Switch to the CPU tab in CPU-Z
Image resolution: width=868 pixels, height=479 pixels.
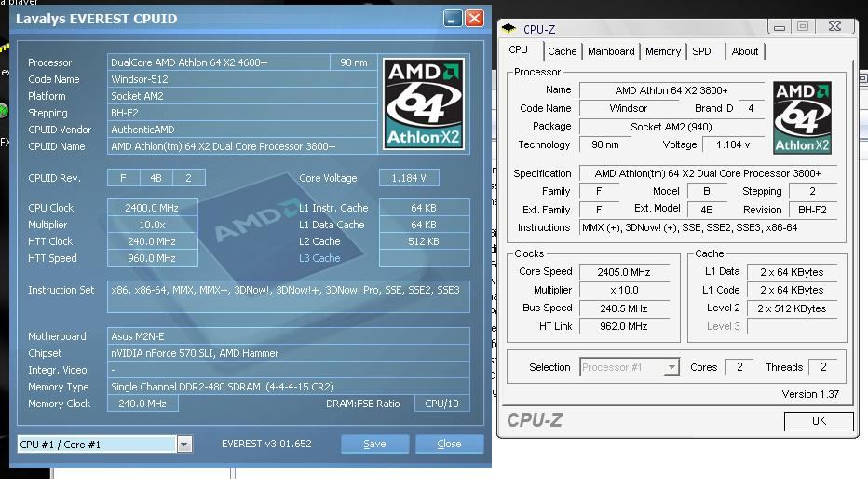(x=519, y=49)
